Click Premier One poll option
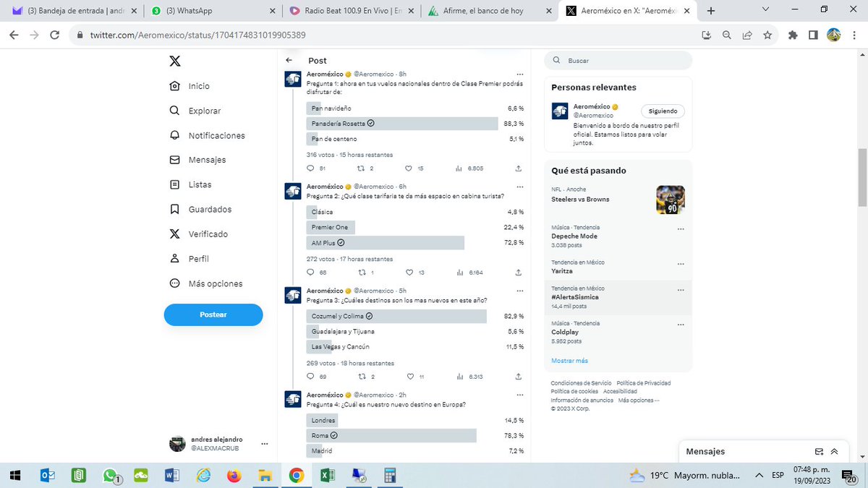The height and width of the screenshot is (488, 868). (415, 228)
